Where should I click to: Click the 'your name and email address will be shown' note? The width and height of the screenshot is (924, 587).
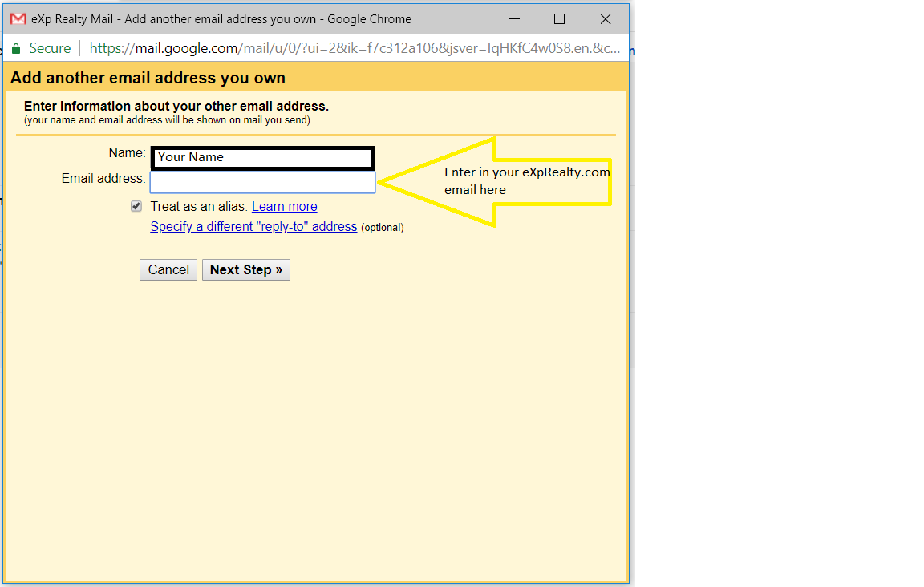click(x=168, y=120)
